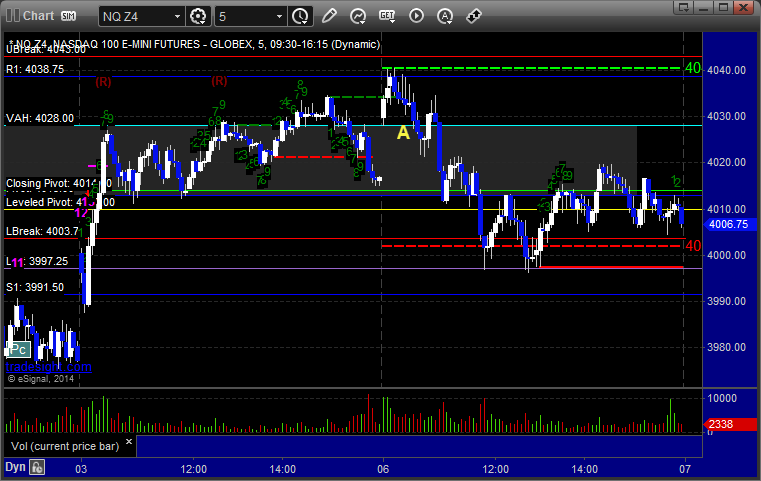This screenshot has width=761, height=481.
Task: Minimize the chart window
Action: pyautogui.click(x=704, y=7)
